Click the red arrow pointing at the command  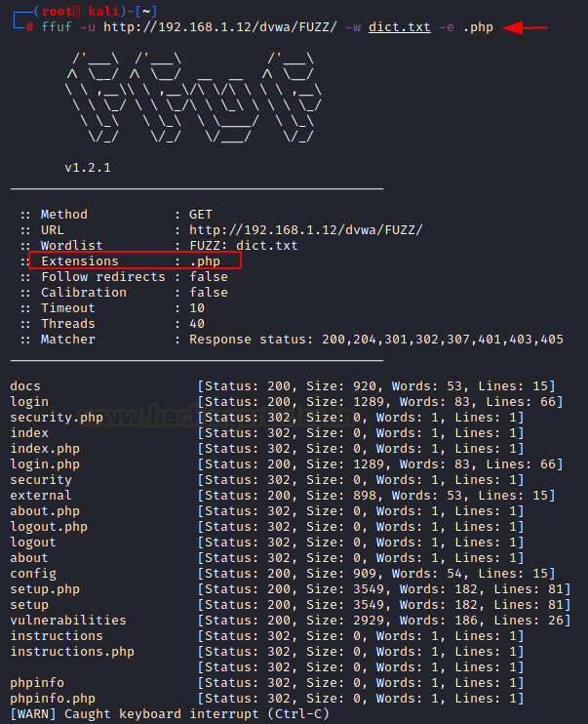coord(527,27)
